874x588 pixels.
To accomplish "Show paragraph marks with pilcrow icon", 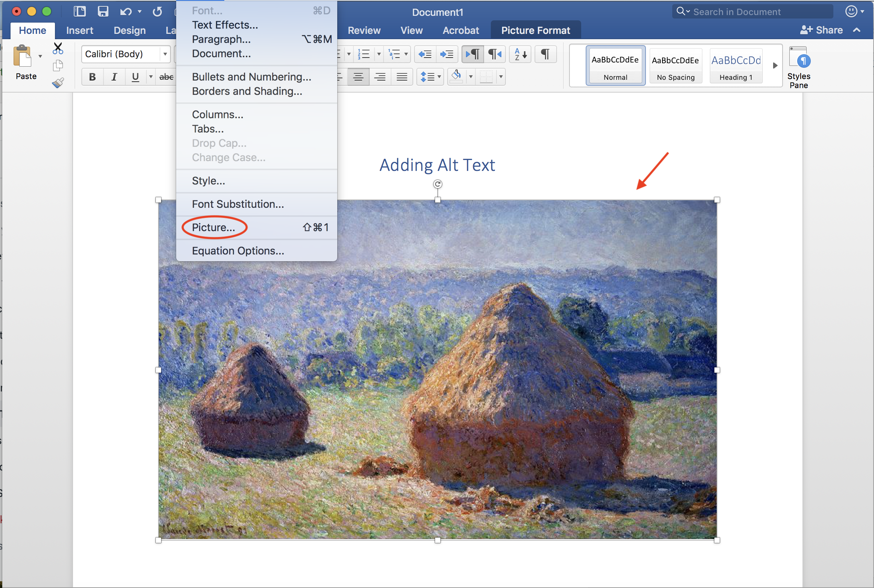I will [x=545, y=54].
